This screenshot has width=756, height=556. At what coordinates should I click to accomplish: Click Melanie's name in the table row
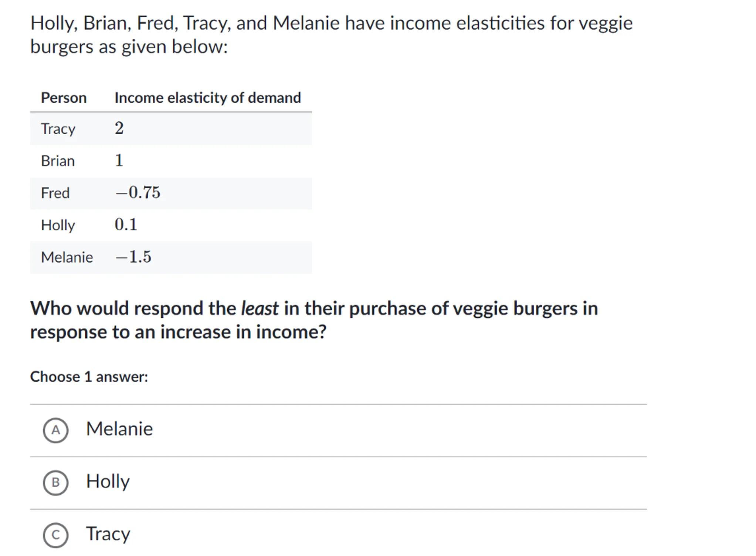pos(67,257)
